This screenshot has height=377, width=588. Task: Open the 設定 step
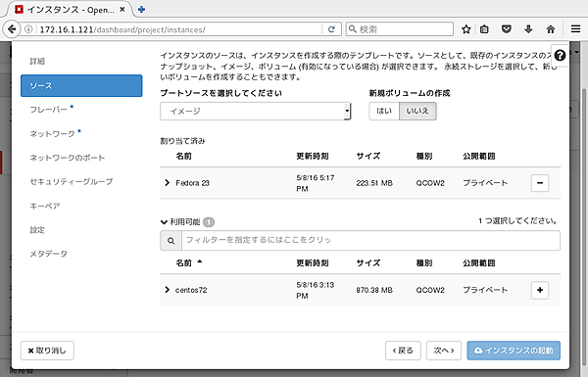37,230
